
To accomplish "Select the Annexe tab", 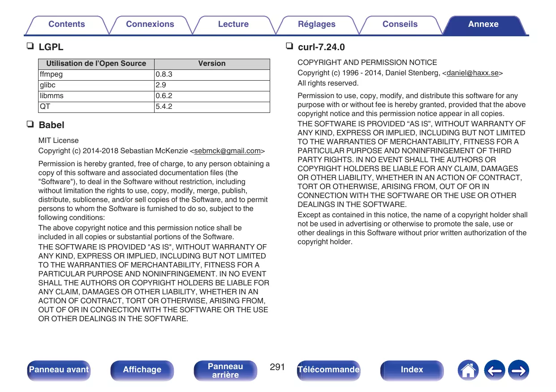I will tap(483, 25).
